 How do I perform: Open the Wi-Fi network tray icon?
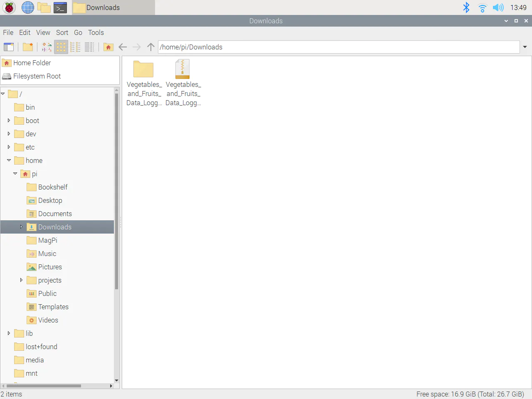(482, 7)
